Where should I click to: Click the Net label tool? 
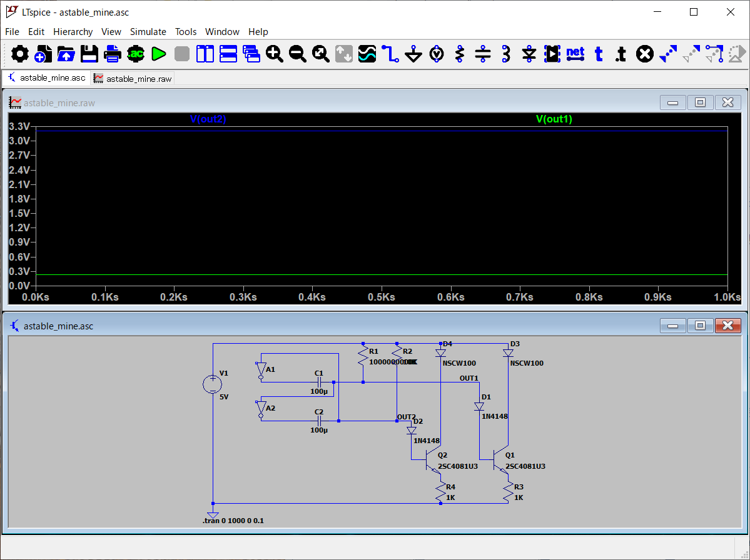[x=575, y=54]
